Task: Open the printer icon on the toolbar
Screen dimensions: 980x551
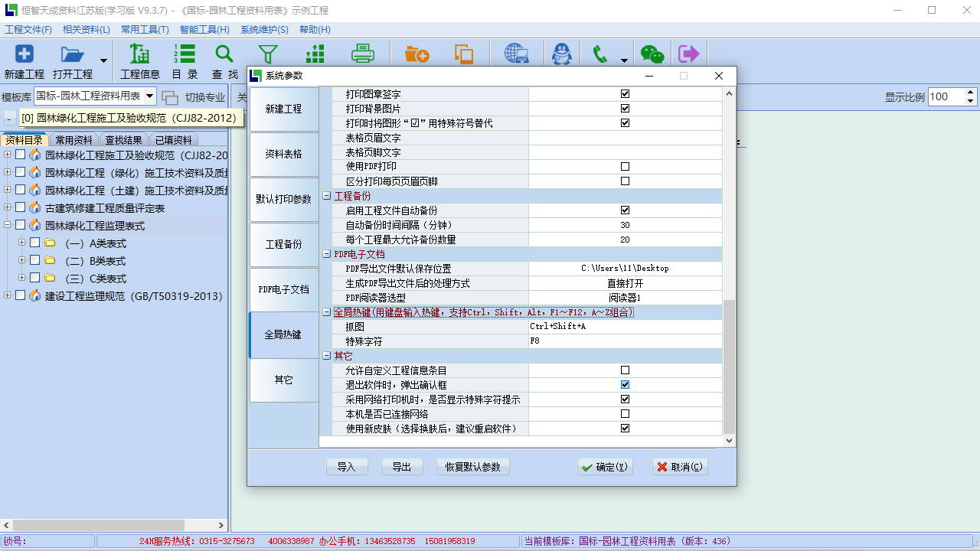Action: (x=362, y=54)
